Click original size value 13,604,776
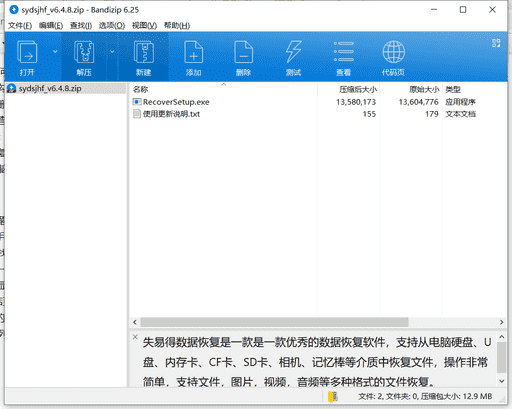The width and height of the screenshot is (512, 409). pos(419,102)
